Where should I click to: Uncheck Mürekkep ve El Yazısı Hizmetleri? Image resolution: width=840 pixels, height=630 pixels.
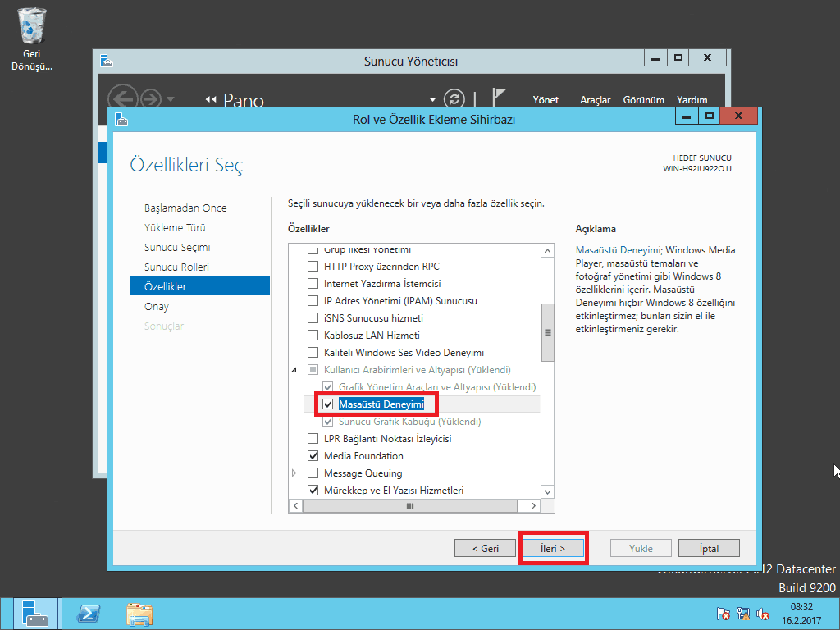[x=313, y=491]
